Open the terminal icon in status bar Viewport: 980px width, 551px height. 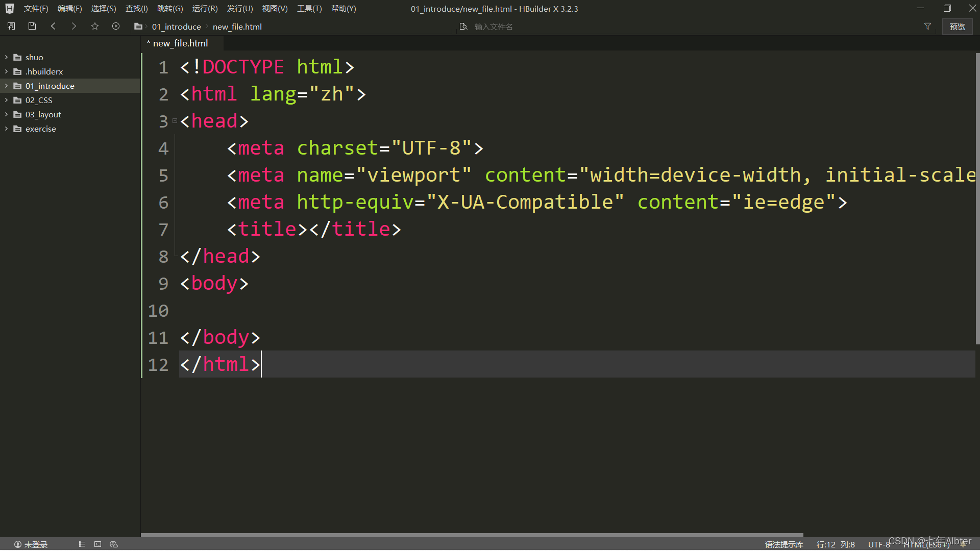coord(98,544)
